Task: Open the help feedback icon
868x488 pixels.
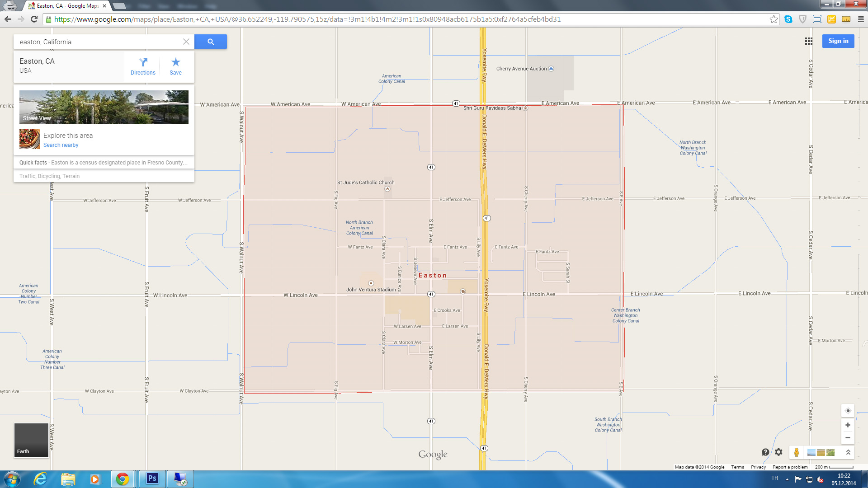Action: click(x=765, y=452)
